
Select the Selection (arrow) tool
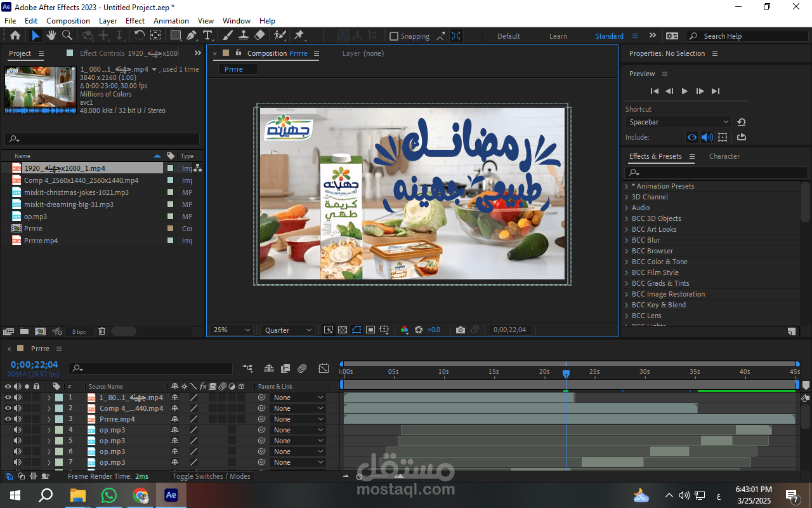36,36
